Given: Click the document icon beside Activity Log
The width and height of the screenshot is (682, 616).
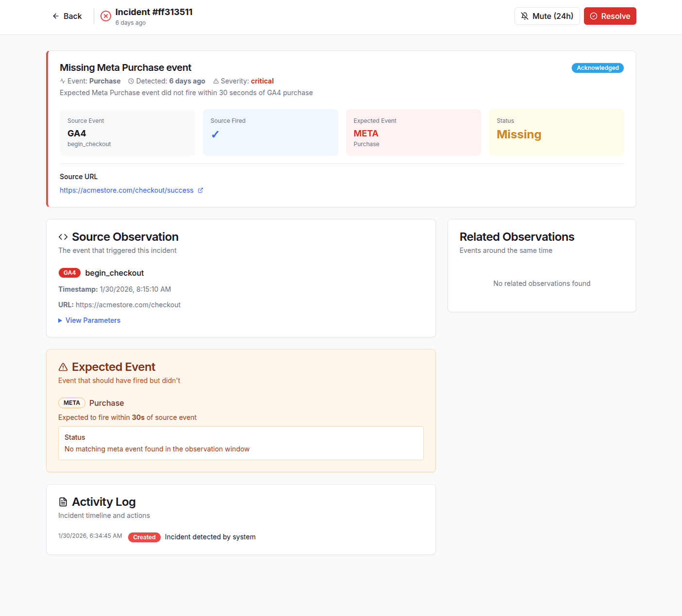Looking at the screenshot, I should click(63, 502).
